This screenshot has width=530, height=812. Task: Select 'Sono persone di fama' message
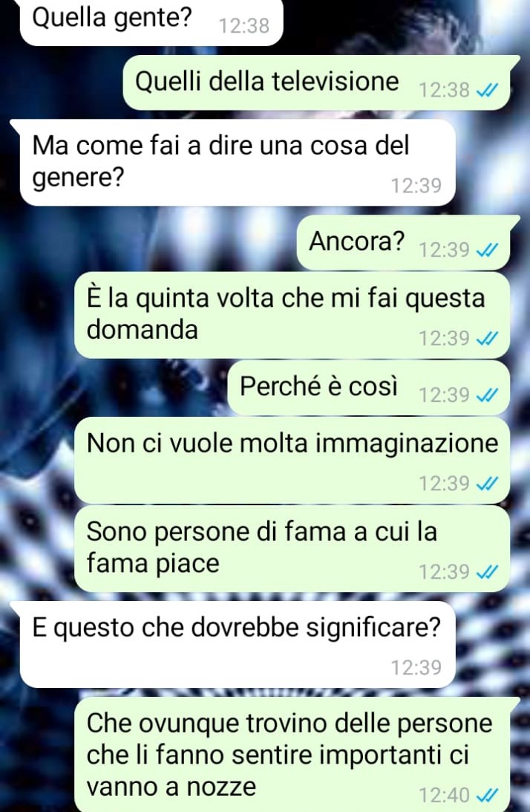[x=292, y=548]
